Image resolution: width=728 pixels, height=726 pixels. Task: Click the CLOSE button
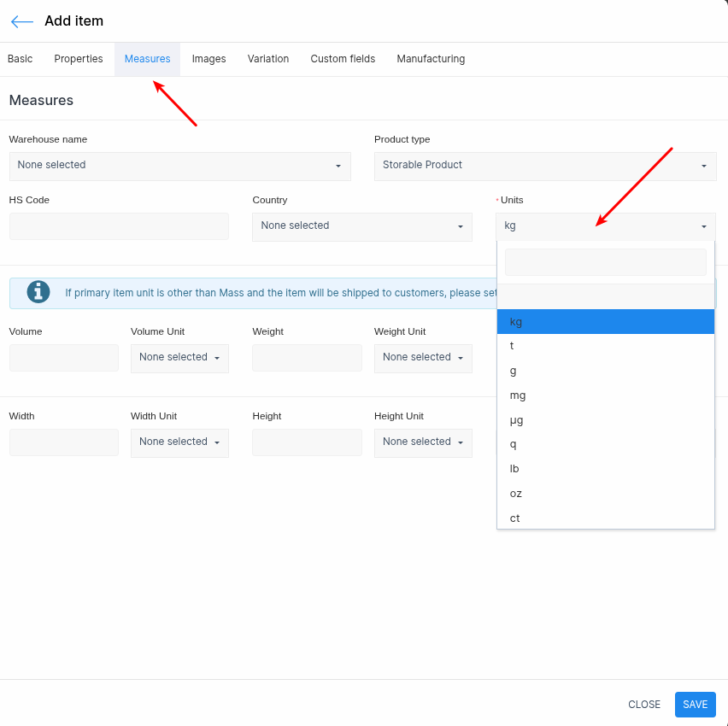[x=644, y=705]
